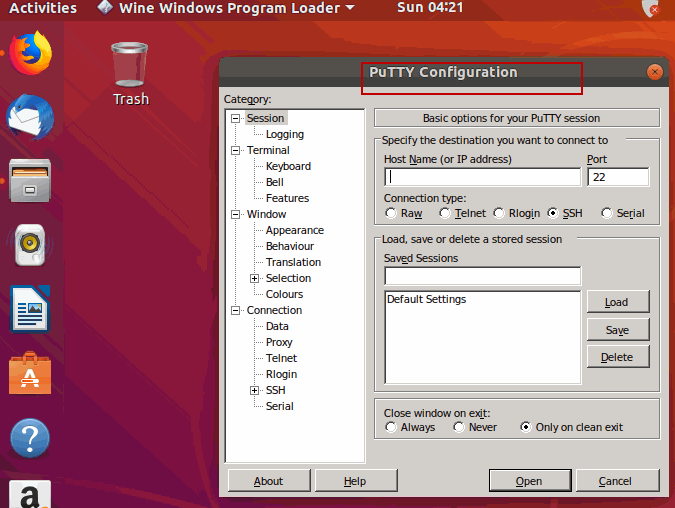Click the Saved Sessions name field
This screenshot has width=675, height=508.
click(482, 276)
